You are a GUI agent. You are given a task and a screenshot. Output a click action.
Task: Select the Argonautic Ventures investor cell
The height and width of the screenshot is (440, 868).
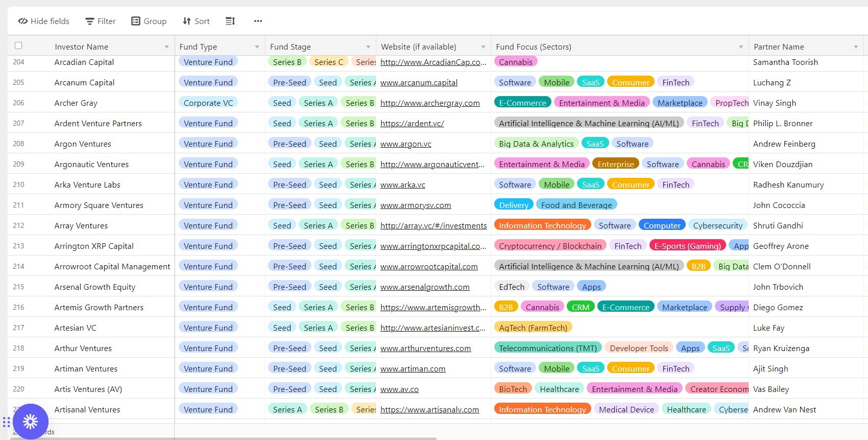click(91, 164)
